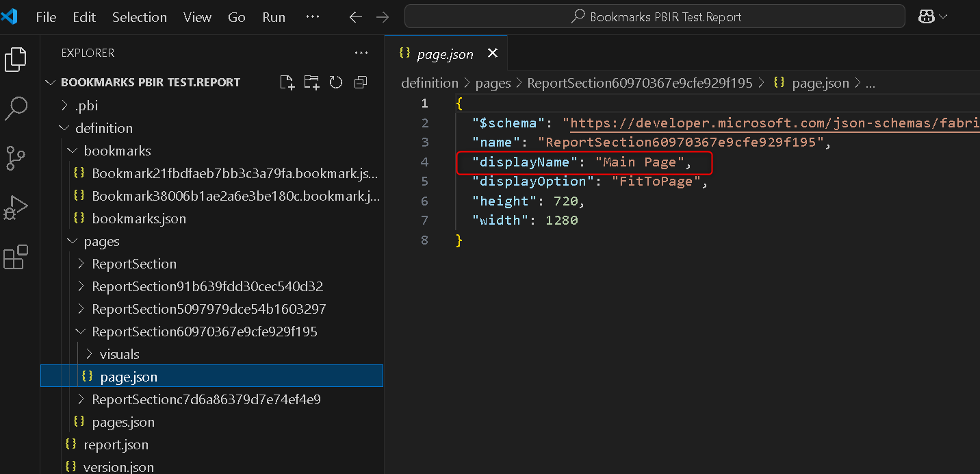The width and height of the screenshot is (980, 474).
Task: Open bookmarks.json file
Action: (138, 219)
